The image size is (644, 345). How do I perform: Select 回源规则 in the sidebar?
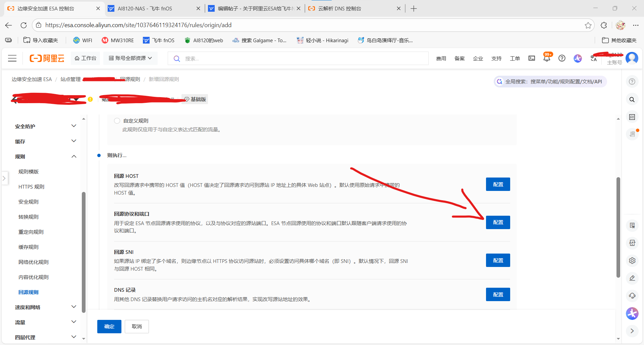[29, 292]
